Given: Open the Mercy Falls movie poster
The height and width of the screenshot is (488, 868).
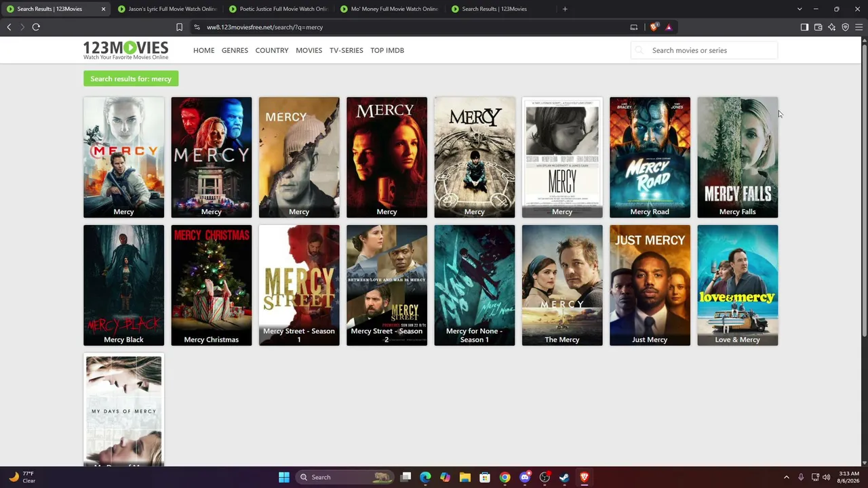Looking at the screenshot, I should (737, 157).
